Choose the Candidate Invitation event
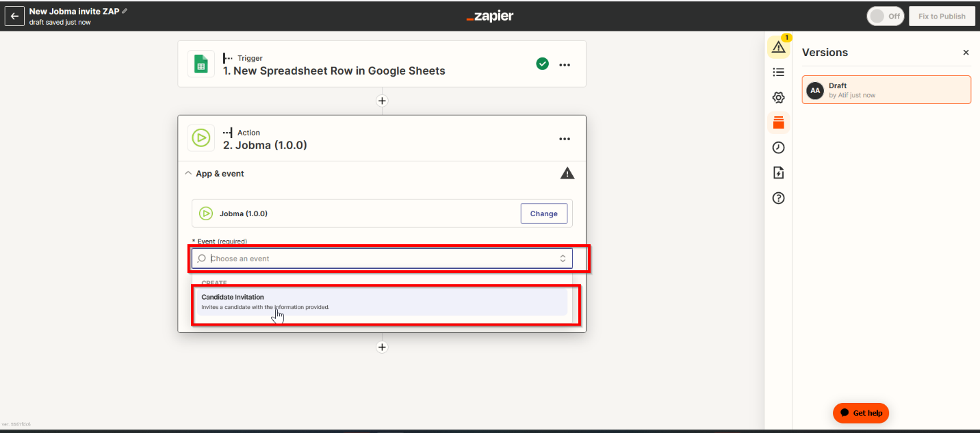The image size is (980, 433). click(x=382, y=302)
